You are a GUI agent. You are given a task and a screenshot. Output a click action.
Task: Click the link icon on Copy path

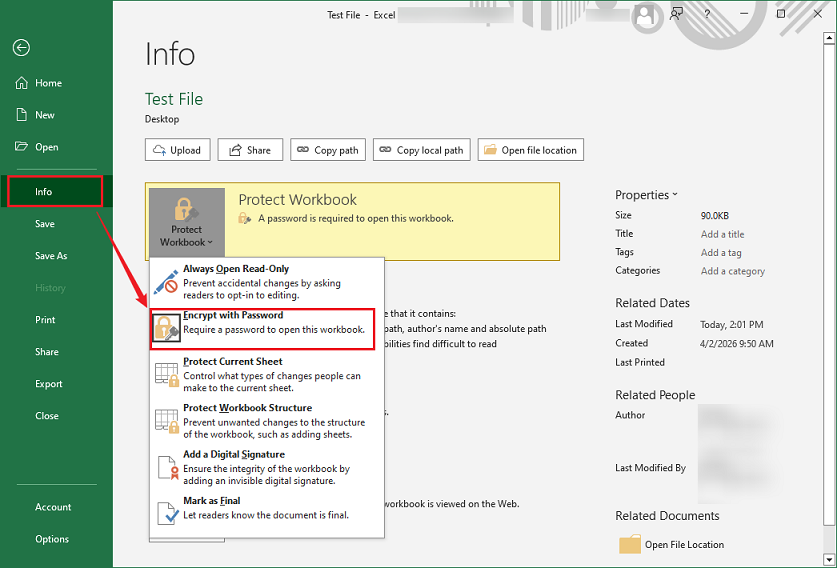click(x=303, y=149)
